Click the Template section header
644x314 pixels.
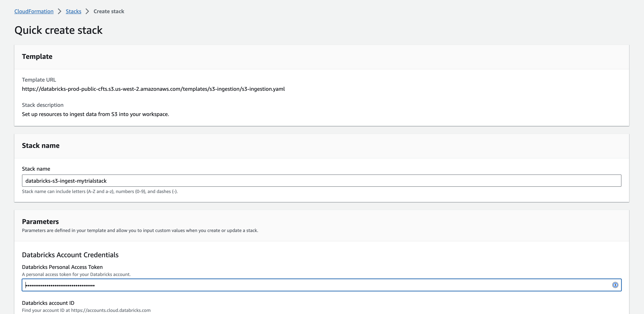click(37, 57)
